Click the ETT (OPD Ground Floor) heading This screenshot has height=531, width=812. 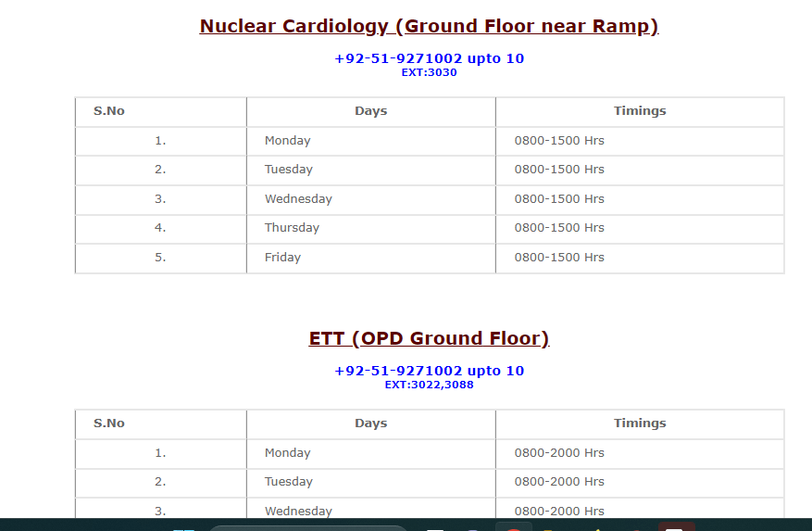click(429, 338)
